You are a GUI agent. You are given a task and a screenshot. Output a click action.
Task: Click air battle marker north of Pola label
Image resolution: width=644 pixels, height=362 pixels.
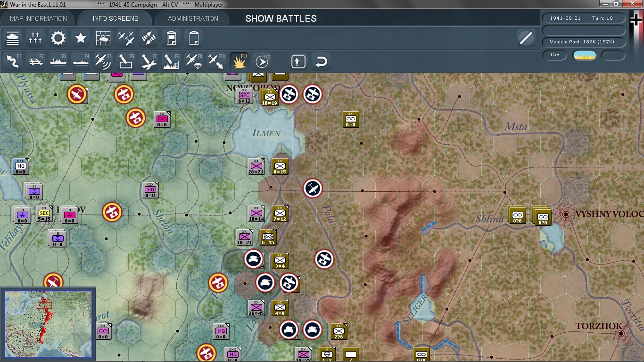click(x=313, y=189)
